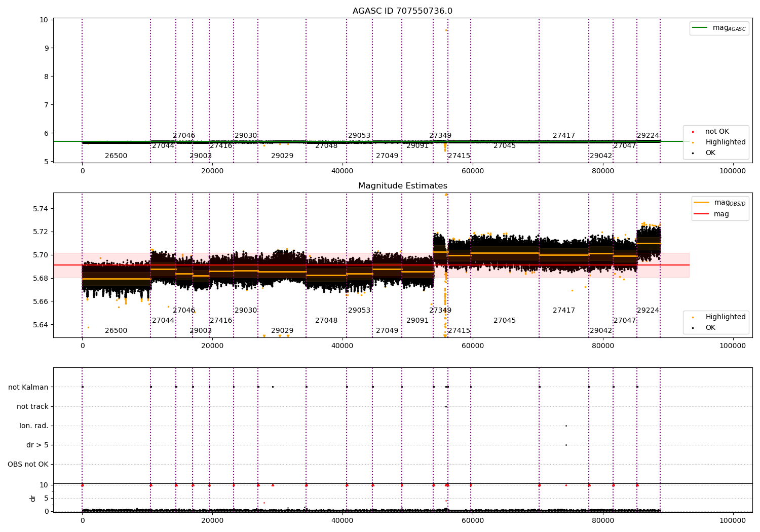760x532 pixels.
Task: Click the 5.64 y-axis tick label
Action: [41, 325]
